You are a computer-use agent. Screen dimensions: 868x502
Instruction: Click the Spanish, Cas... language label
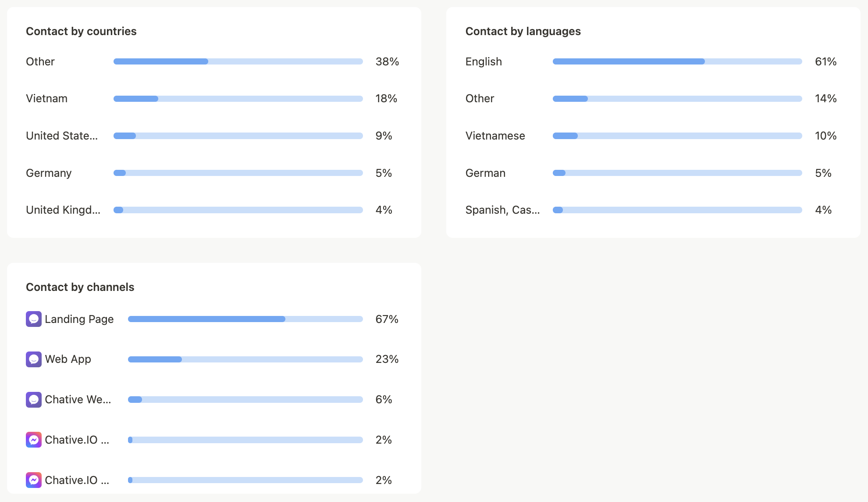coord(503,210)
